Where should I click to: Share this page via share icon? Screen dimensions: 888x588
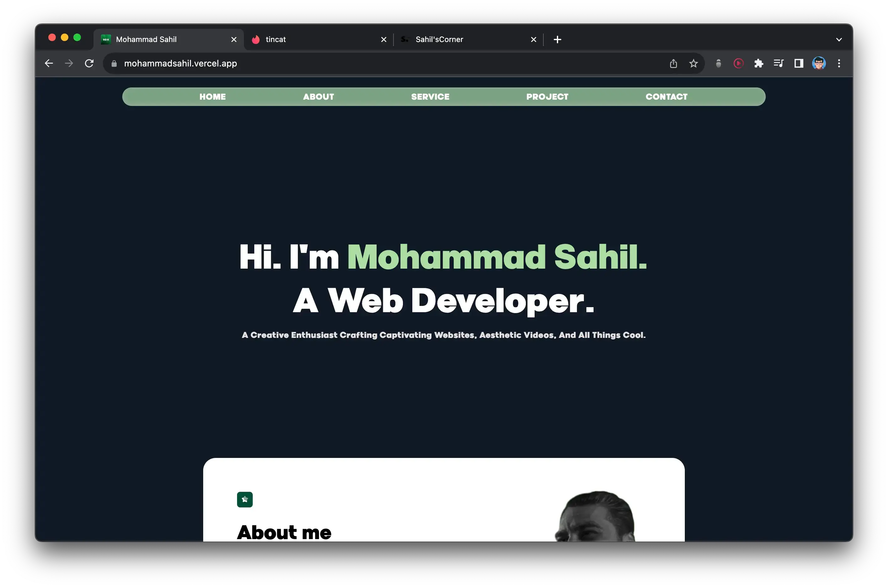click(x=674, y=63)
